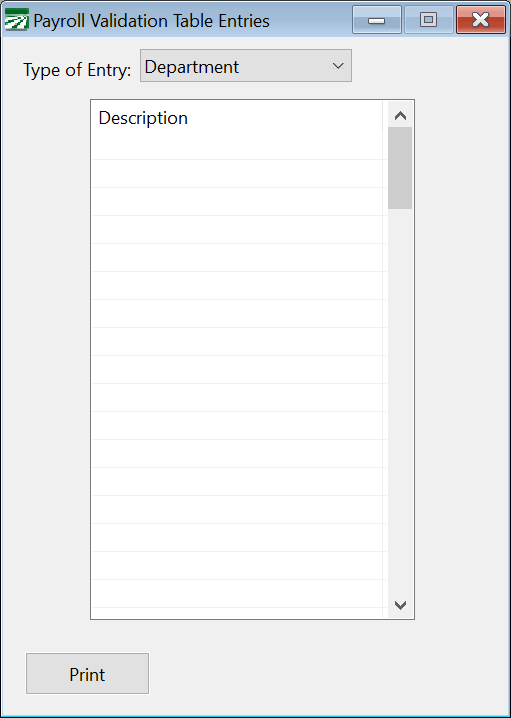This screenshot has width=511, height=718.
Task: Click the empty scrollbar track below the thumb
Action: (400, 401)
